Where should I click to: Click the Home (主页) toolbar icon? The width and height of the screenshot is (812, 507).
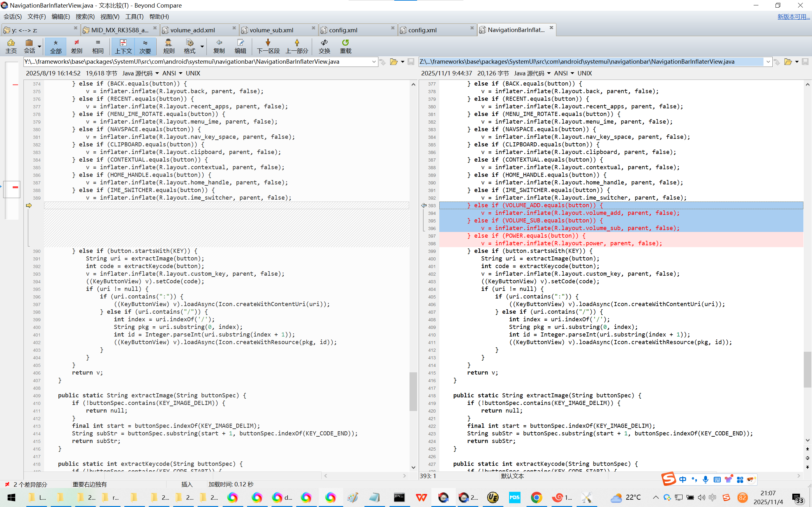11,46
